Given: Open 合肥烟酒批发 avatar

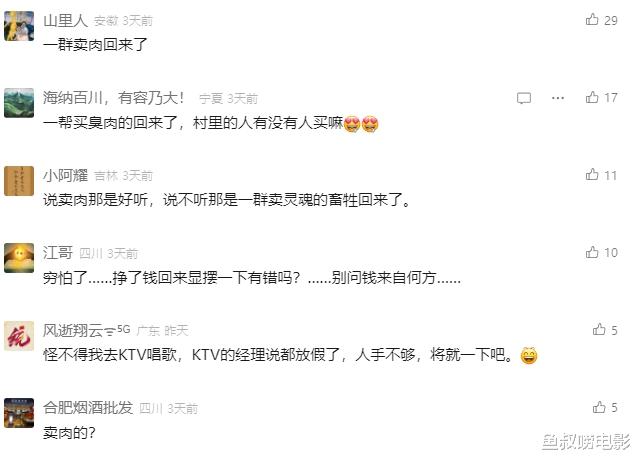Looking at the screenshot, I should coord(19,413).
